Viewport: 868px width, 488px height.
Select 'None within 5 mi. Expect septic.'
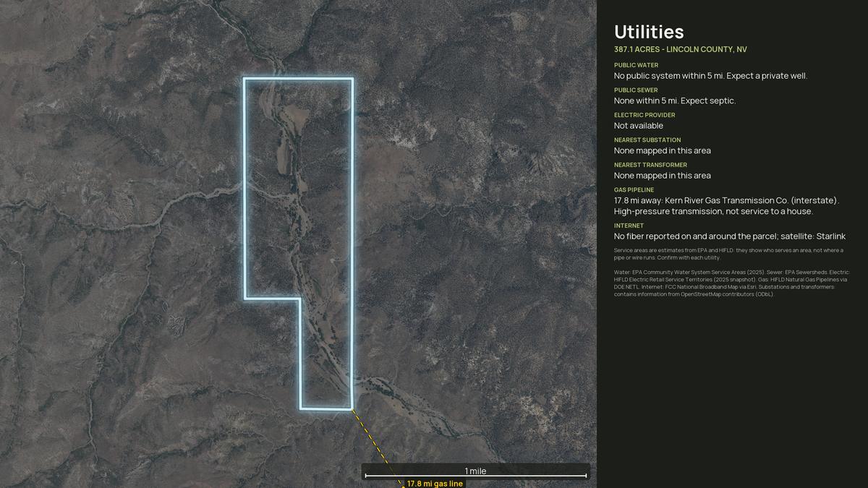675,101
